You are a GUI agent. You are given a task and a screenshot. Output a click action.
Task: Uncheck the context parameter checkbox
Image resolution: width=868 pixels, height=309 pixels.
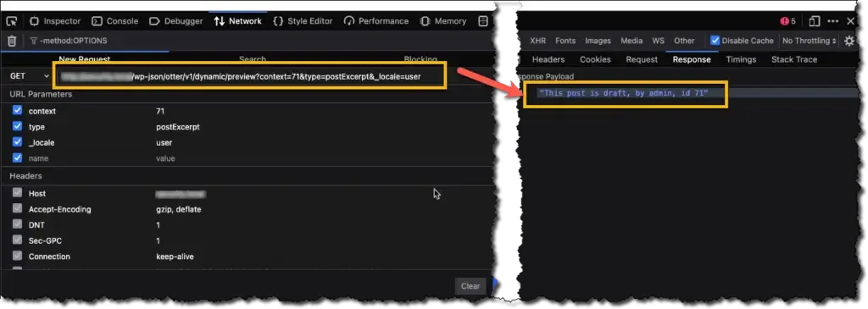tap(17, 111)
